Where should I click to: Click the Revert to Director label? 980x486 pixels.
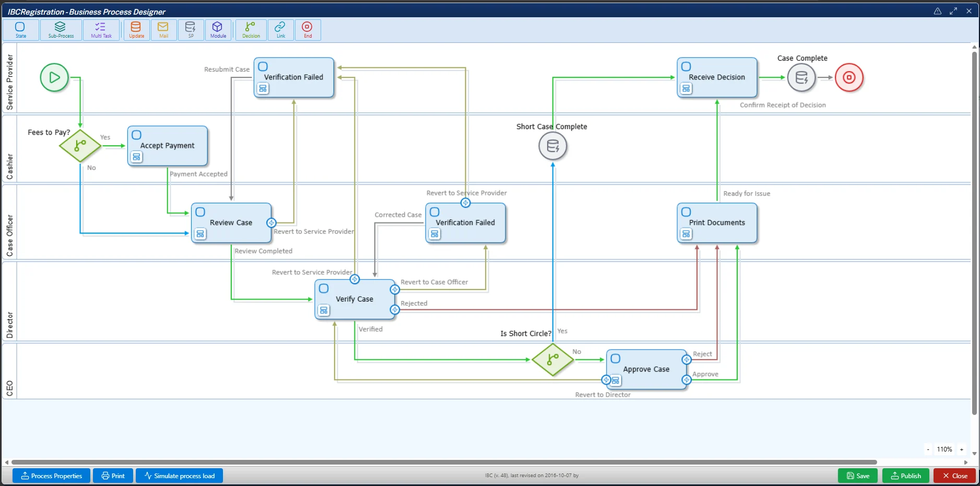pos(603,395)
